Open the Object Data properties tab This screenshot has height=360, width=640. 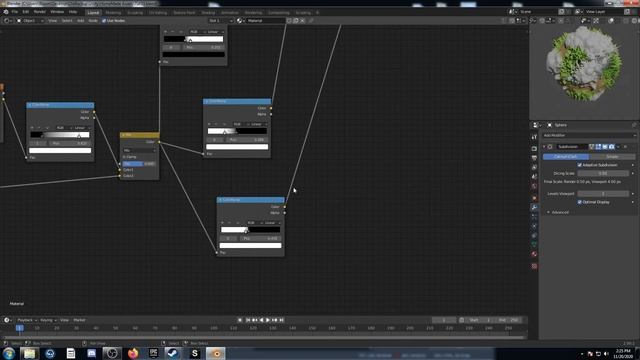[534, 244]
